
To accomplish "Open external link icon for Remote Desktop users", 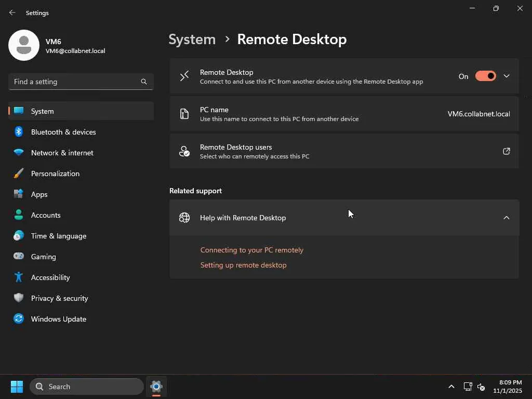I will (506, 151).
